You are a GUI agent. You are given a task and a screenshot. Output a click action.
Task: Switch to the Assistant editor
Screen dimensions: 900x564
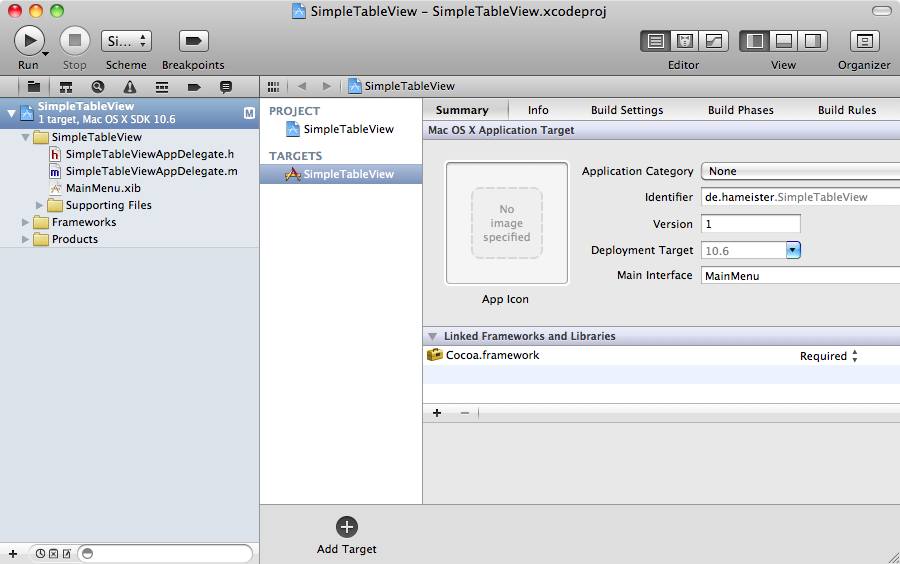[685, 41]
